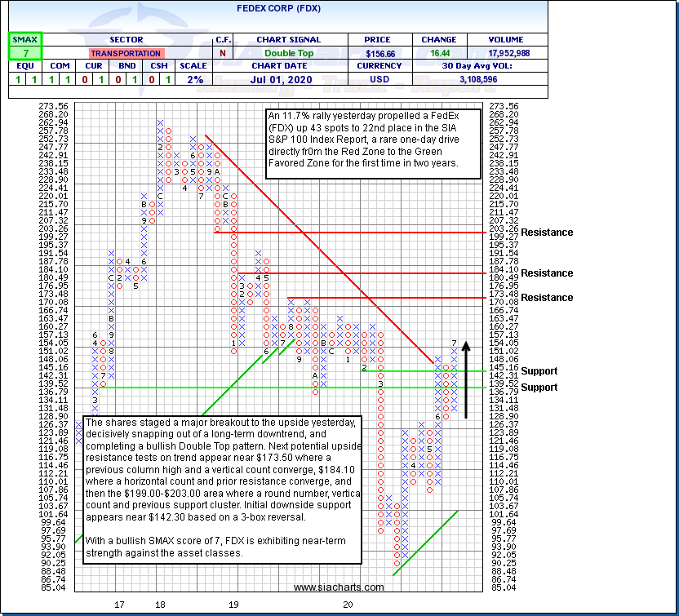This screenshot has height=616, width=679.
Task: Click the chart date Jul 01, 2020
Action: coord(290,80)
